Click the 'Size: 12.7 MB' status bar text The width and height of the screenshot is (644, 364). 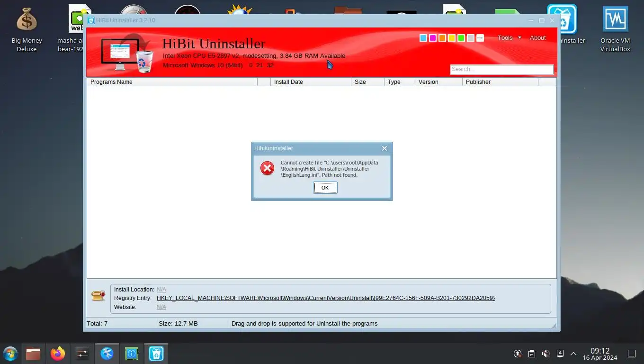click(x=178, y=324)
